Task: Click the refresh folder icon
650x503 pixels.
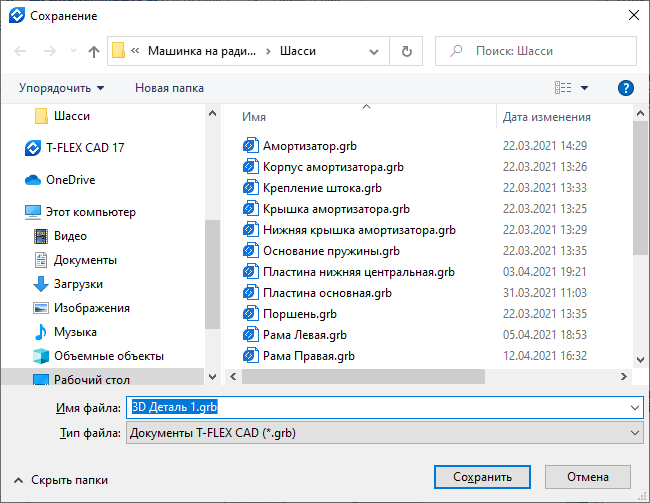Action: point(406,51)
